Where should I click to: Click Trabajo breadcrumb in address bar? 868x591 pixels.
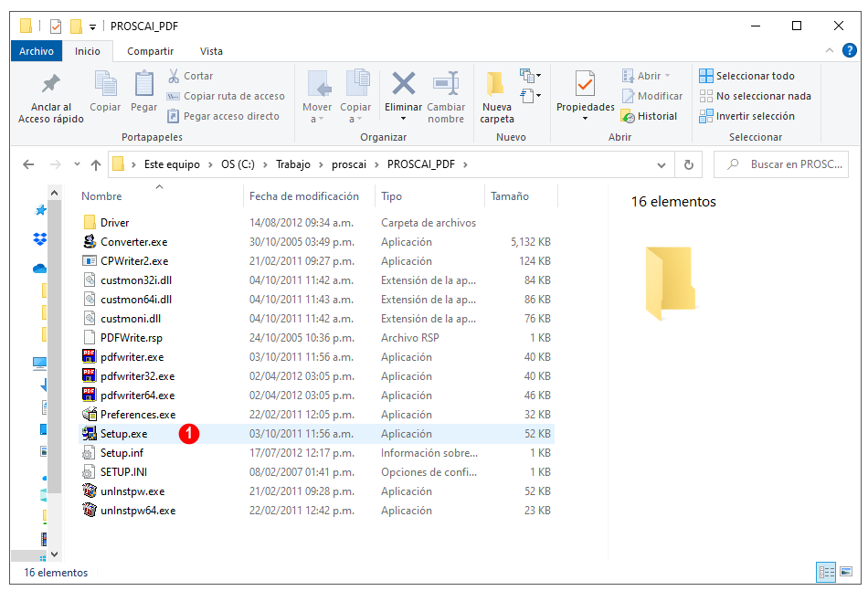click(293, 164)
